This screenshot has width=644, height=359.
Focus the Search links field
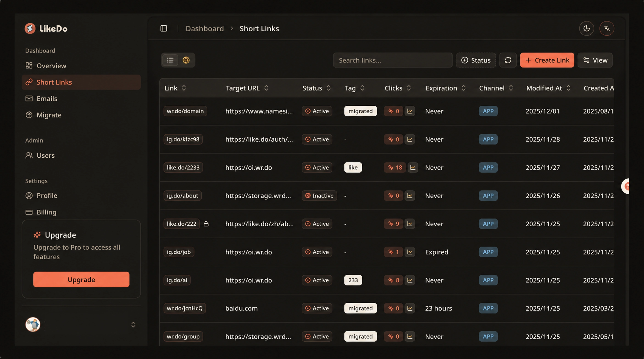[392, 60]
